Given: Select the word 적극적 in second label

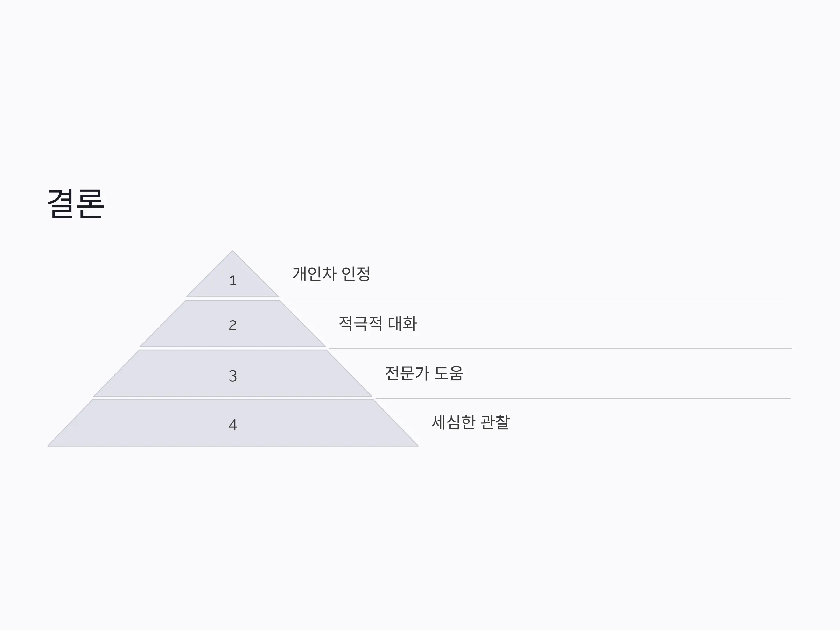Looking at the screenshot, I should pyautogui.click(x=361, y=323).
